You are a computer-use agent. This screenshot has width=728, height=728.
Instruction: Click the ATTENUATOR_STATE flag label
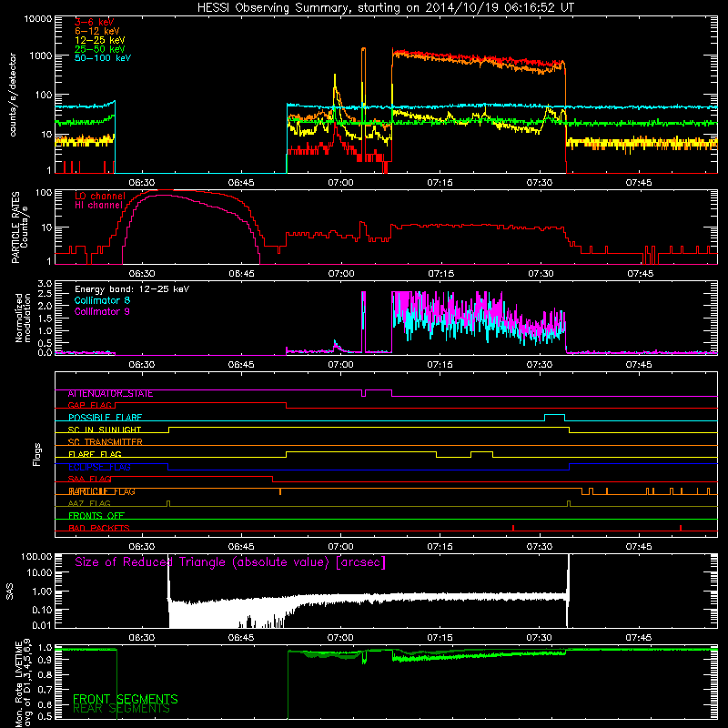coord(110,394)
